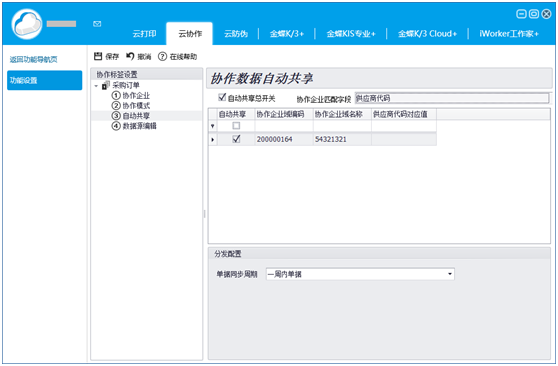Maximize the window
Image resolution: width=558 pixels, height=366 pixels.
pyautogui.click(x=534, y=14)
